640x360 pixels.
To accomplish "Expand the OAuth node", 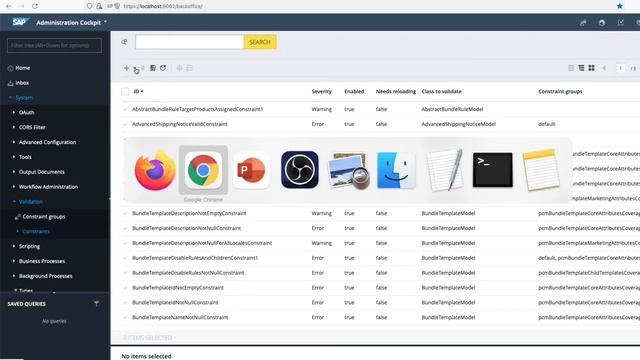I will [14, 112].
